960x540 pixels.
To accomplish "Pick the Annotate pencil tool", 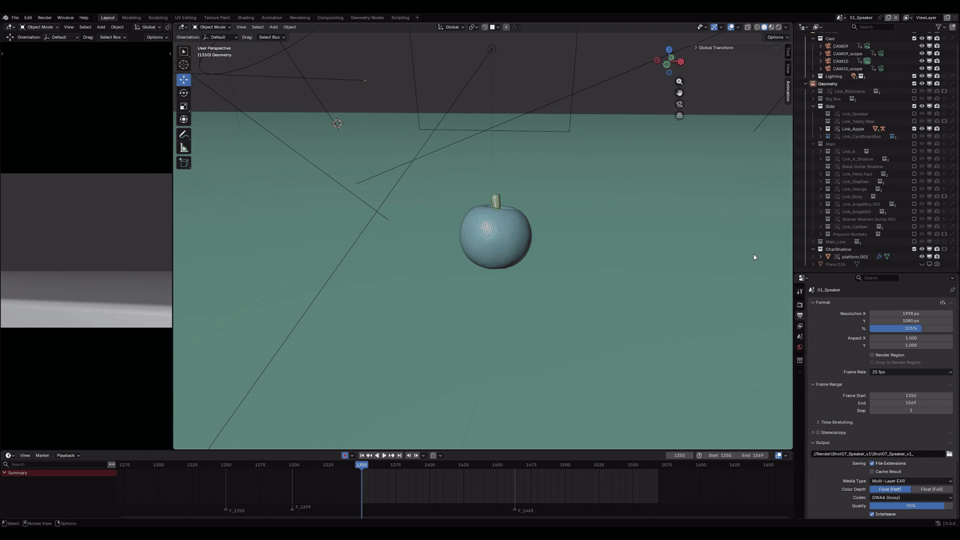I will click(x=184, y=134).
